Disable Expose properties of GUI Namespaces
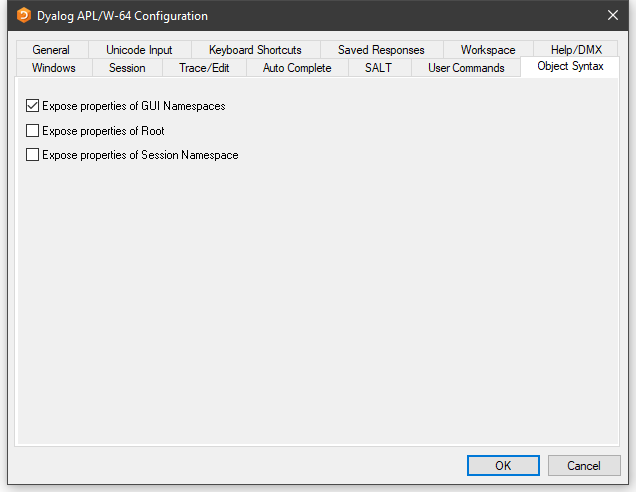This screenshot has height=492, width=636. point(33,106)
